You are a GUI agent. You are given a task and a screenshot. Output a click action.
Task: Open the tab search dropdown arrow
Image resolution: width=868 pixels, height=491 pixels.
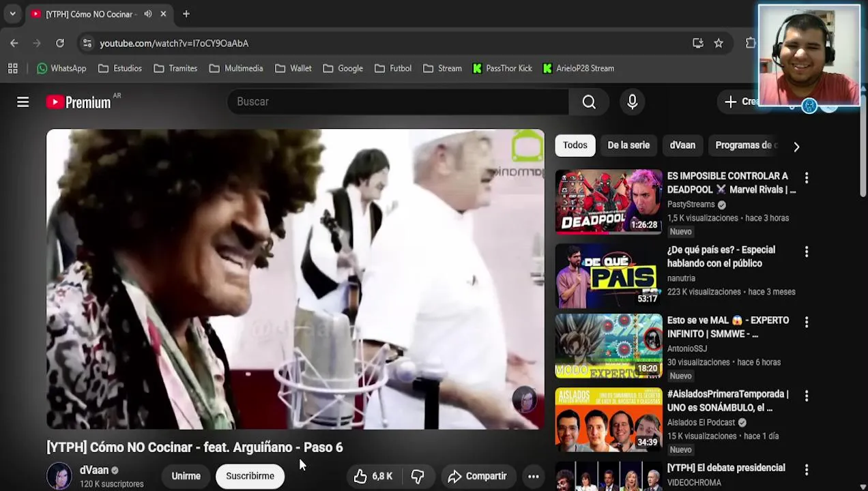[x=12, y=14]
